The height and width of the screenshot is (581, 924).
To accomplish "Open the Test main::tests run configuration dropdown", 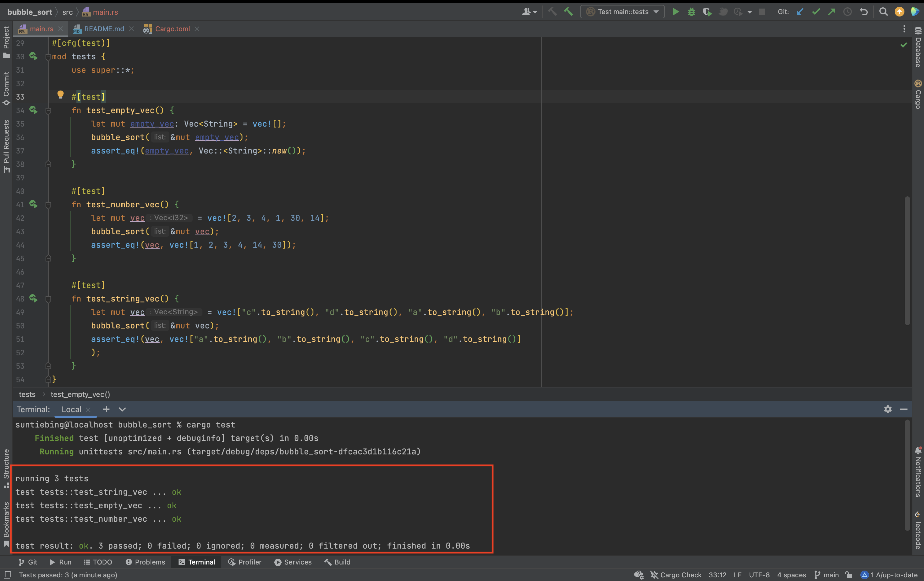I will click(623, 12).
